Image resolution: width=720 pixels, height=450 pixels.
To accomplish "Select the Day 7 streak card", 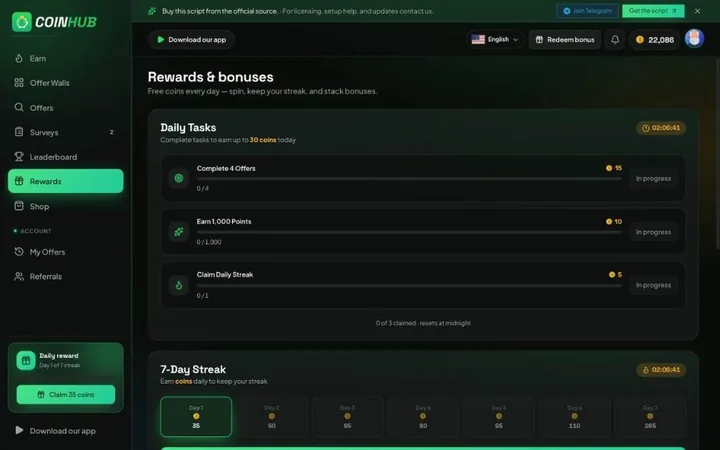I will click(x=650, y=416).
